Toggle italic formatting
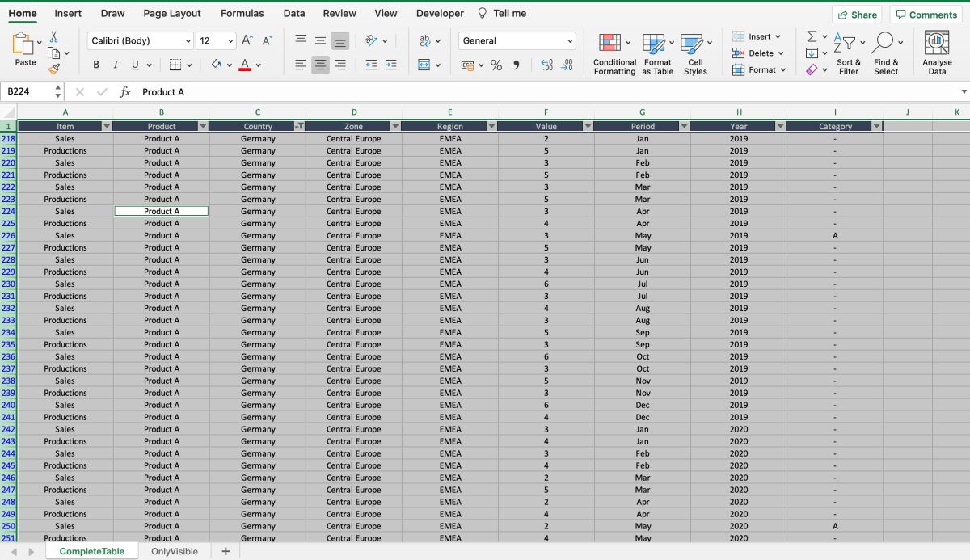The width and height of the screenshot is (970, 560). click(115, 65)
